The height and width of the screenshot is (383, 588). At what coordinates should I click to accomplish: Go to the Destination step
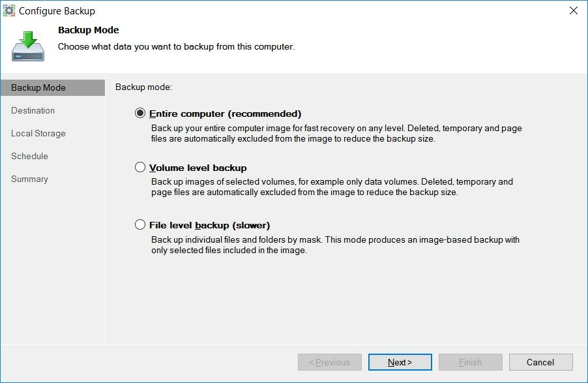click(33, 110)
